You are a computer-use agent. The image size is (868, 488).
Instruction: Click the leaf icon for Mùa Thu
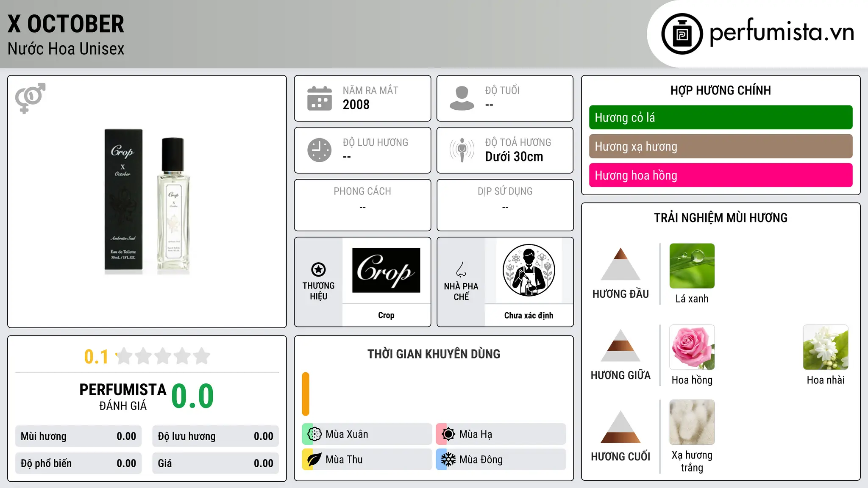[x=314, y=460]
